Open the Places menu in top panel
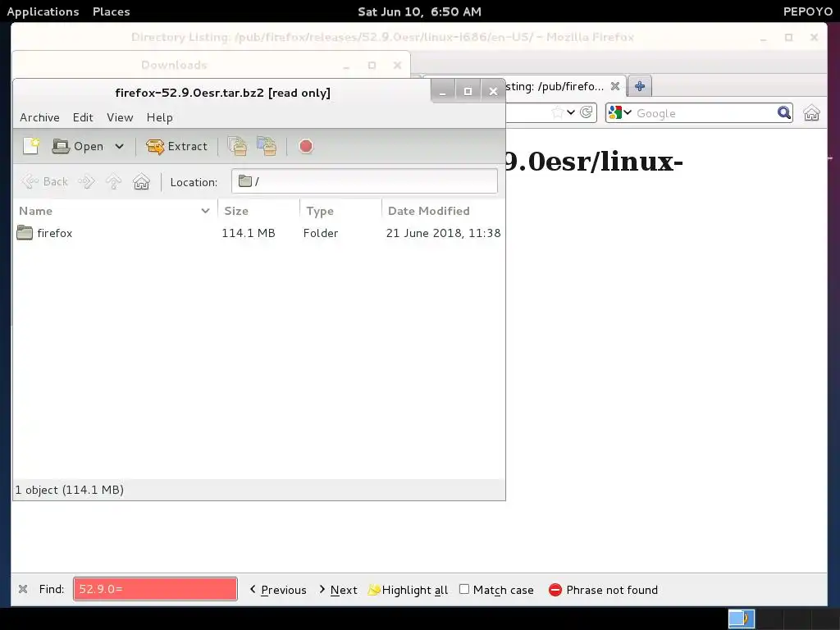 point(112,11)
